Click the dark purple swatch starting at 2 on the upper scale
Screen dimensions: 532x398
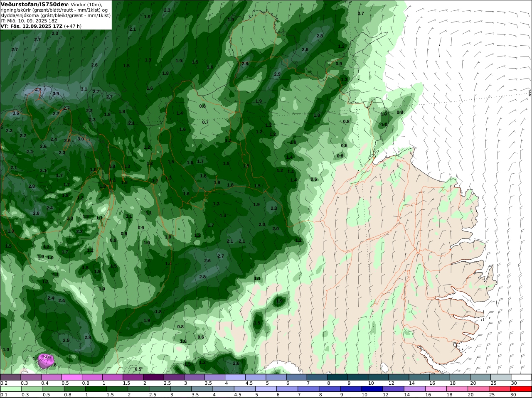[x=154, y=377]
